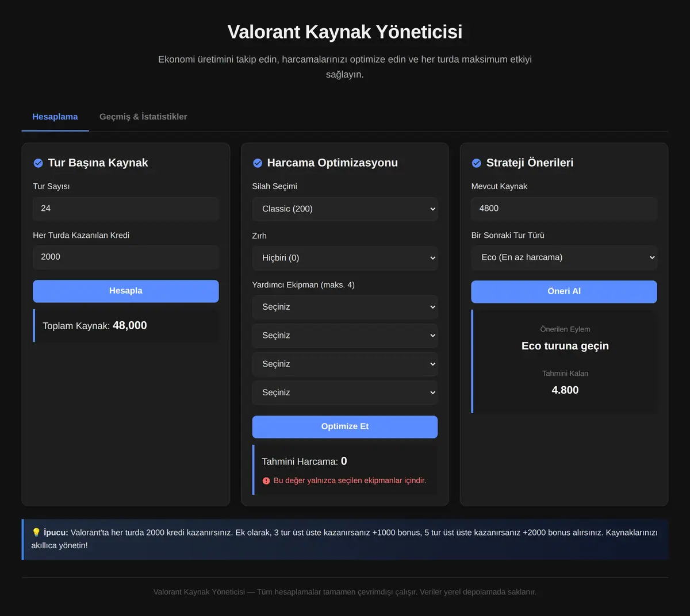Click the footer text about çevrimdışı hesaplamalar
Image resolution: width=690 pixels, height=616 pixels.
345,592
